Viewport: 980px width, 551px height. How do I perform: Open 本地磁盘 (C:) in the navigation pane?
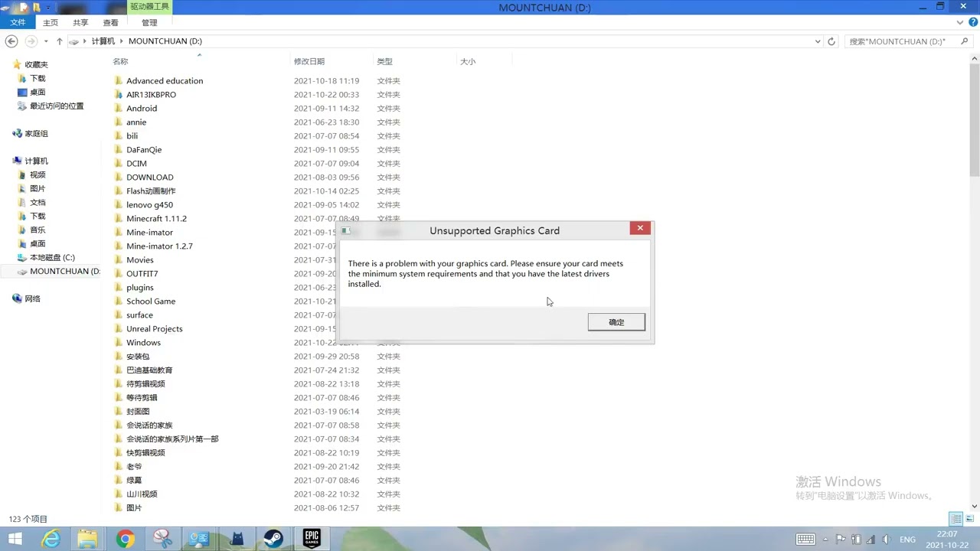[52, 258]
